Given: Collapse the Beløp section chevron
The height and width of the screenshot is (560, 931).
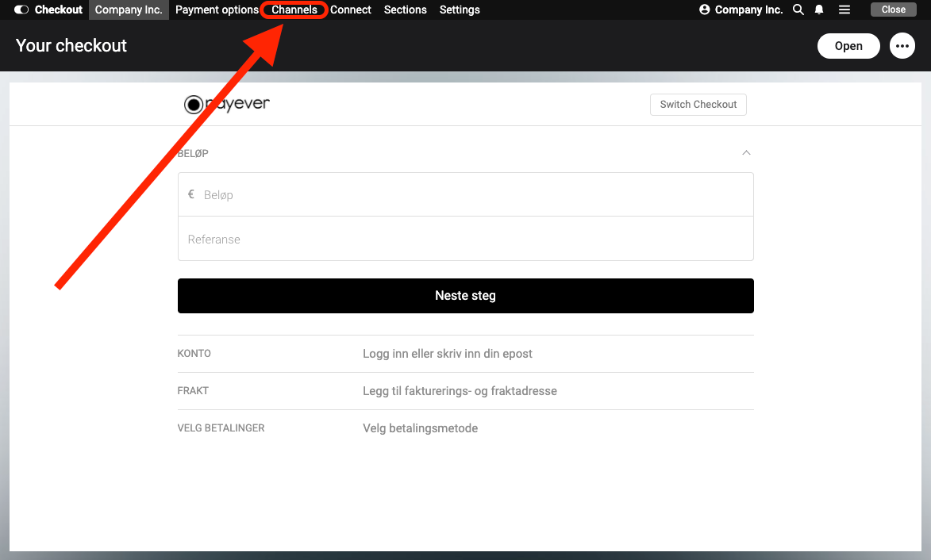Looking at the screenshot, I should [x=746, y=153].
